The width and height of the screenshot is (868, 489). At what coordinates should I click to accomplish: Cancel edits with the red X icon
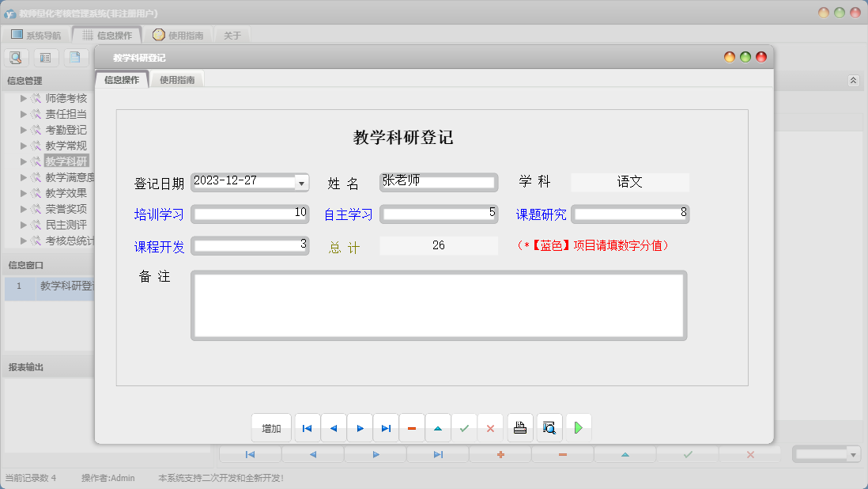pyautogui.click(x=490, y=427)
